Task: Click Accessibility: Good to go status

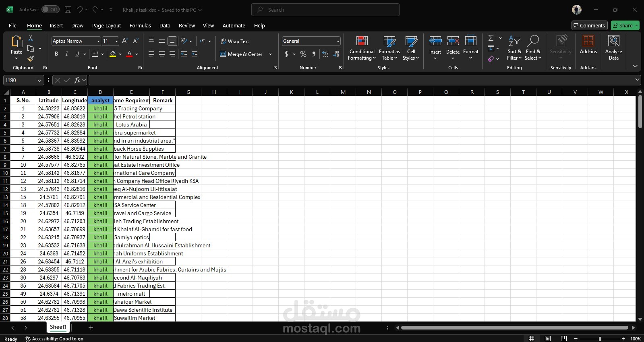Action: pyautogui.click(x=54, y=339)
